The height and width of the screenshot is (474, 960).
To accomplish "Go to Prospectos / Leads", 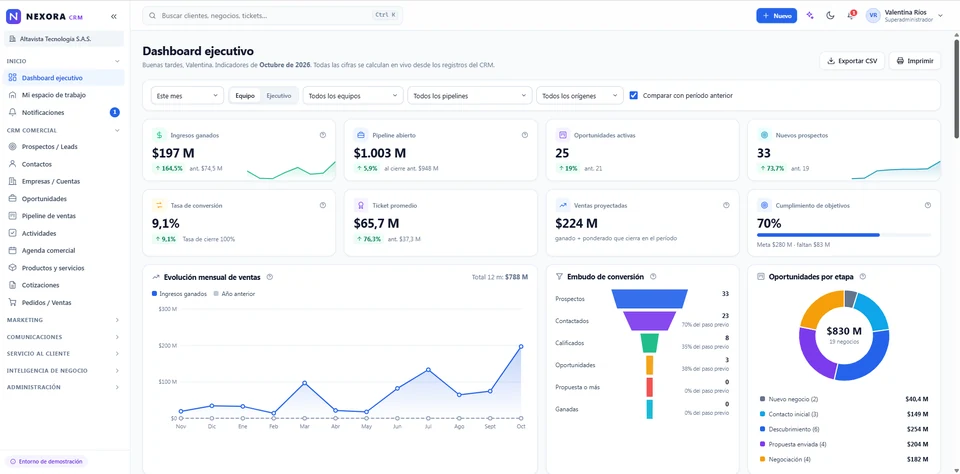I will 64,147.
